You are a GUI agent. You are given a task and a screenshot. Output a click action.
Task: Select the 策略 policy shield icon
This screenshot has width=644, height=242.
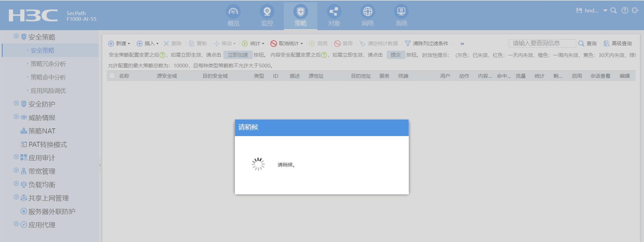(301, 12)
